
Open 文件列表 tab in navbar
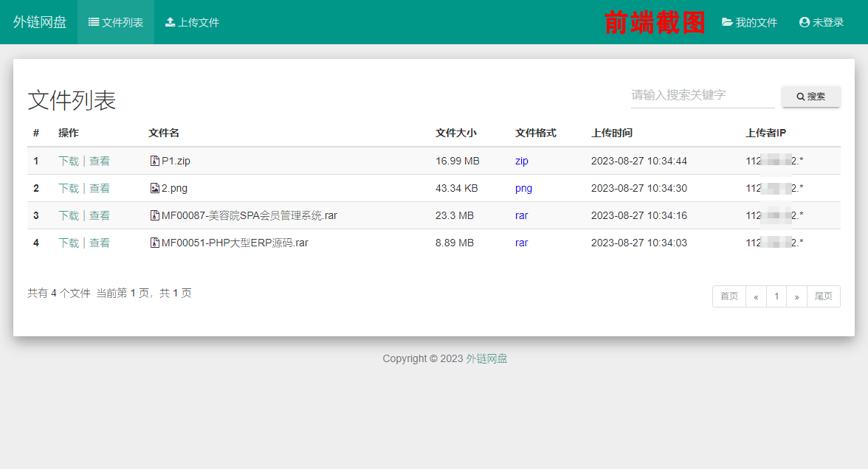pos(116,22)
